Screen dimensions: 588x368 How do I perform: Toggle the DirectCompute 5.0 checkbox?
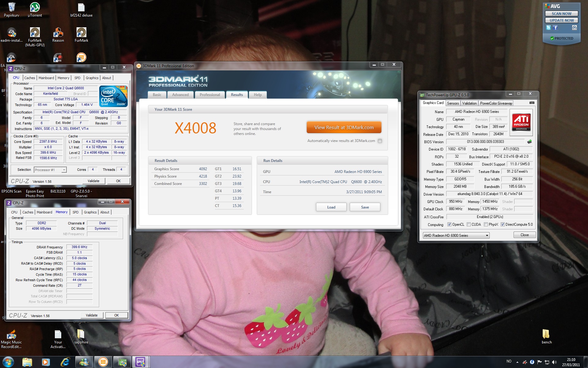pyautogui.click(x=503, y=224)
